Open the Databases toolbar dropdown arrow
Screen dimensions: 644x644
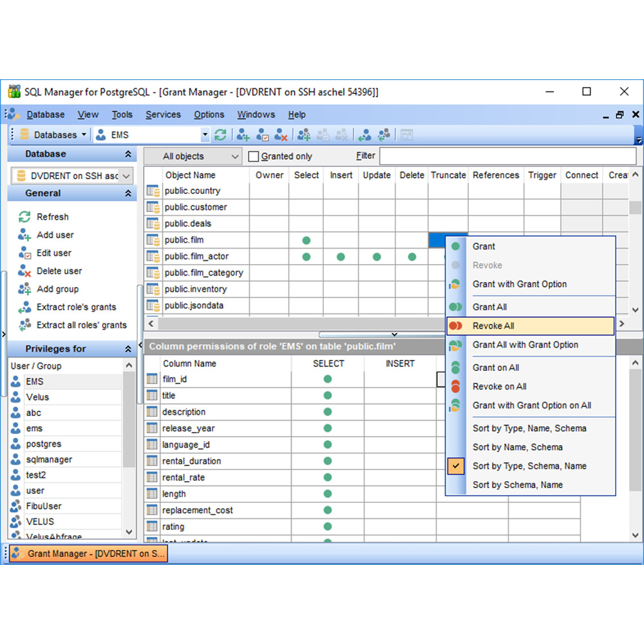(x=84, y=135)
